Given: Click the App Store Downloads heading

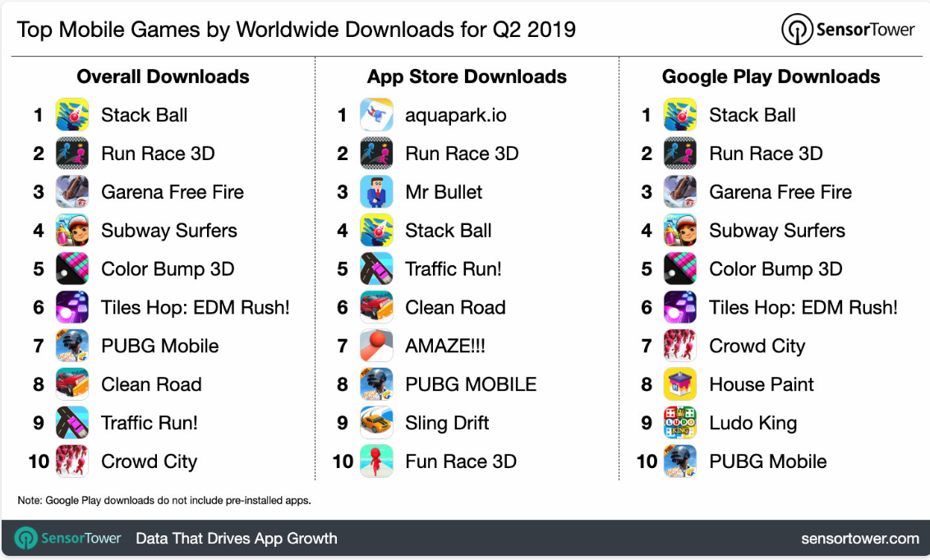Looking at the screenshot, I should [467, 76].
